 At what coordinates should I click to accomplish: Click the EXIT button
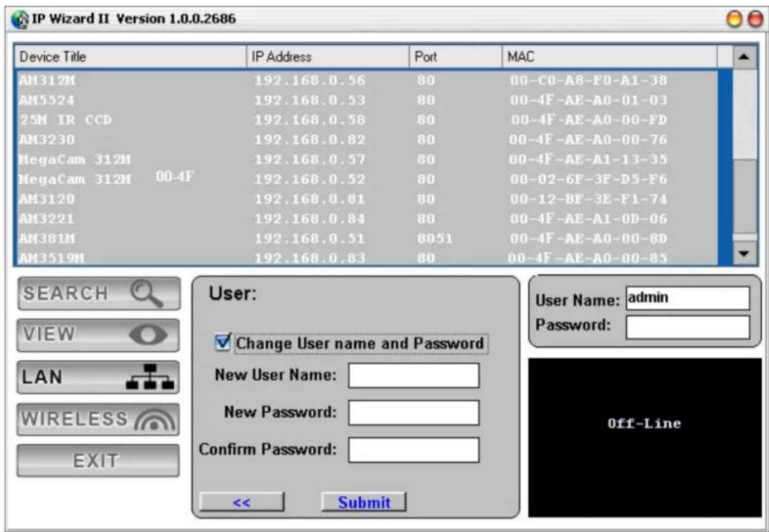click(x=98, y=460)
